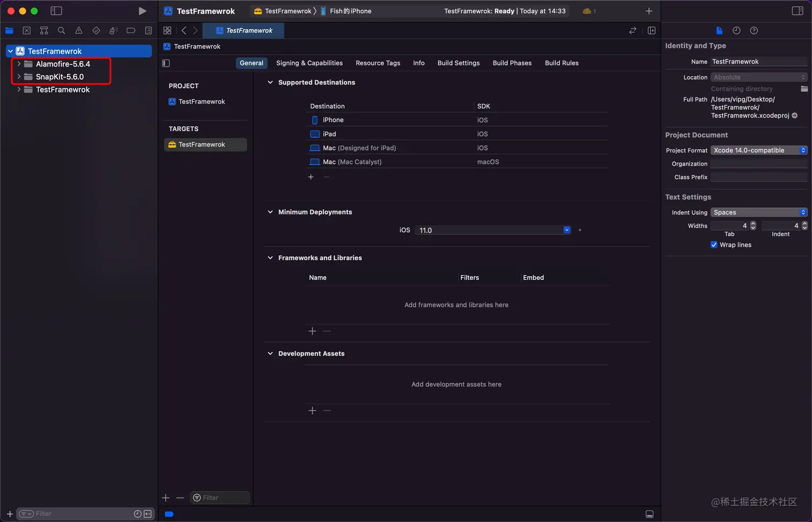Hide the project and targets list
Screen dimensions: 812x522
[166, 63]
